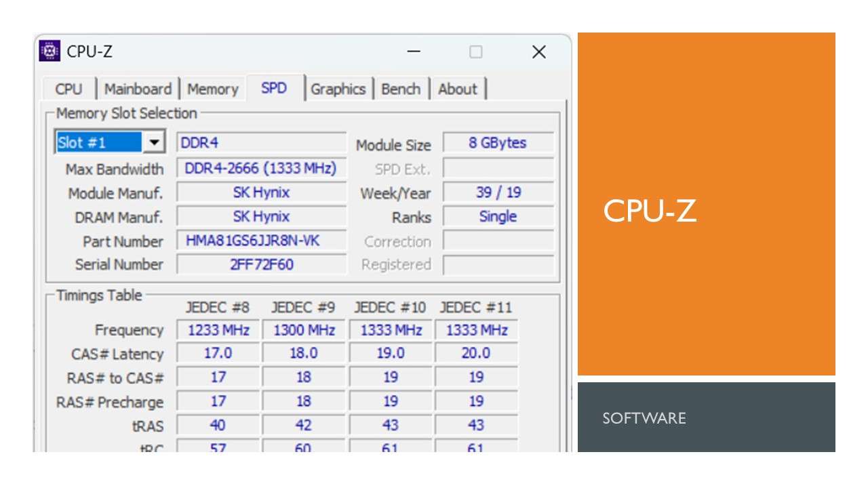Click the JEDEC #11 column header
This screenshot has width=868, height=488.
coord(476,308)
